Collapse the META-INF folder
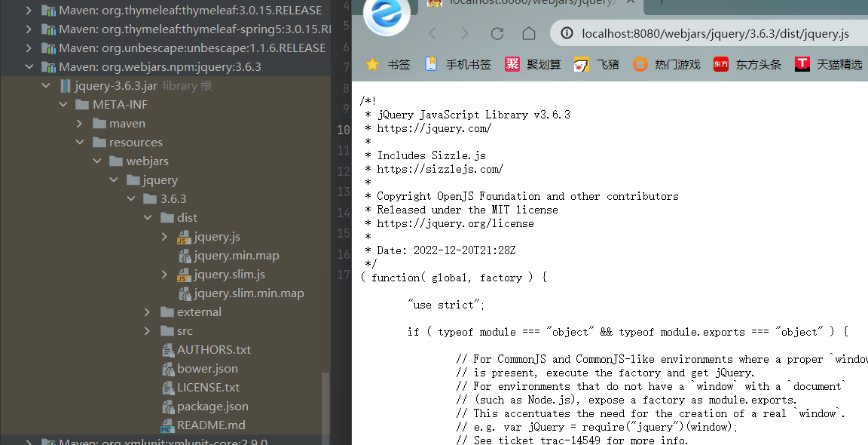Image resolution: width=868 pixels, height=445 pixels. click(63, 105)
